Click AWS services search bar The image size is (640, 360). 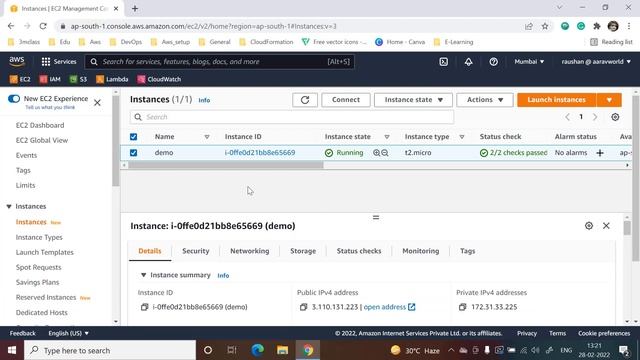tap(220, 62)
